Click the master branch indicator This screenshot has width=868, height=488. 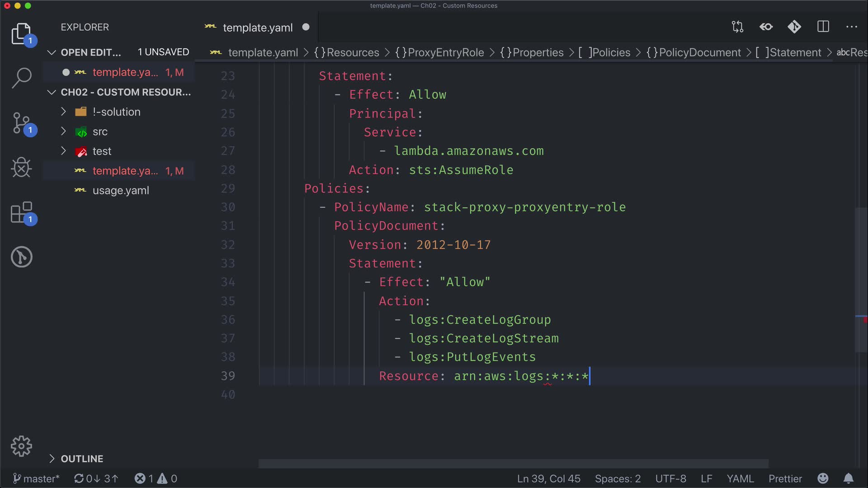[x=36, y=479]
